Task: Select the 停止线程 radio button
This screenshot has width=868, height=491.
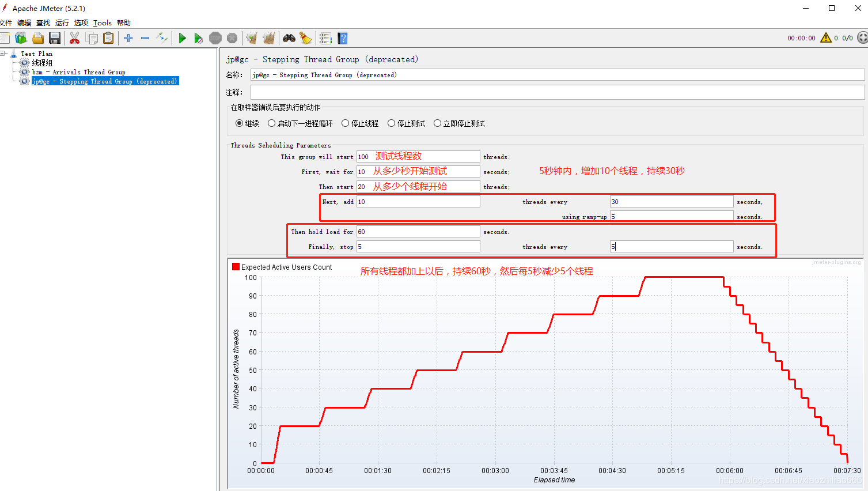Action: pyautogui.click(x=345, y=123)
